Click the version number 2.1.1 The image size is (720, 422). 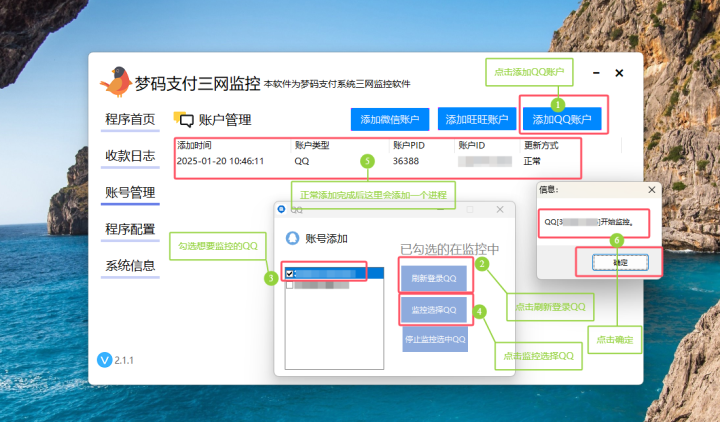coord(124,360)
